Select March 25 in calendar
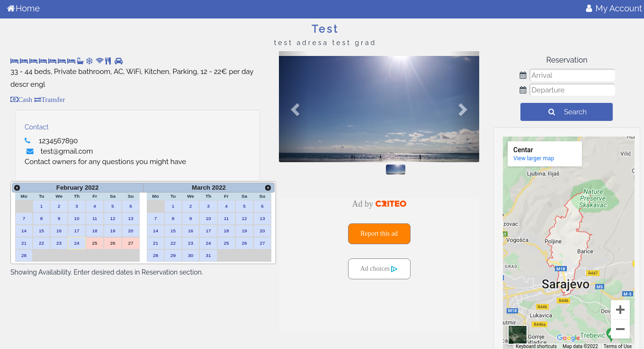The width and height of the screenshot is (644, 349). point(226,243)
